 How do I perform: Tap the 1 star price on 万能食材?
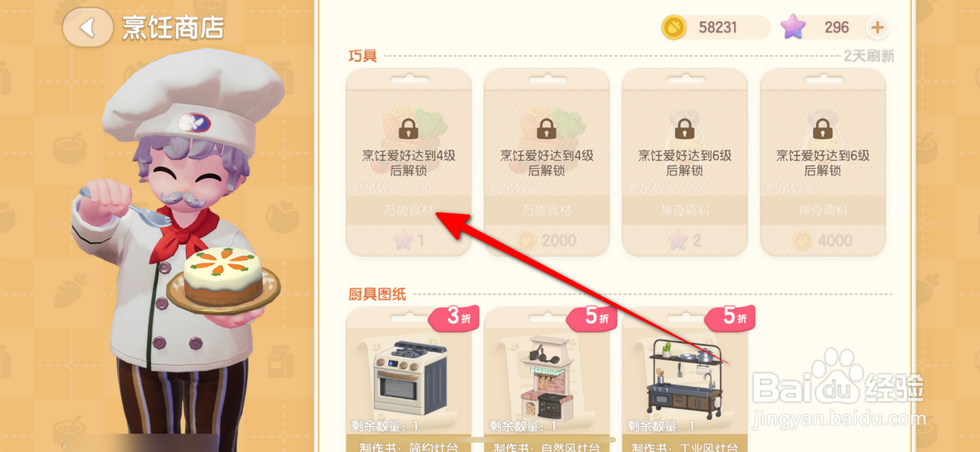click(408, 240)
